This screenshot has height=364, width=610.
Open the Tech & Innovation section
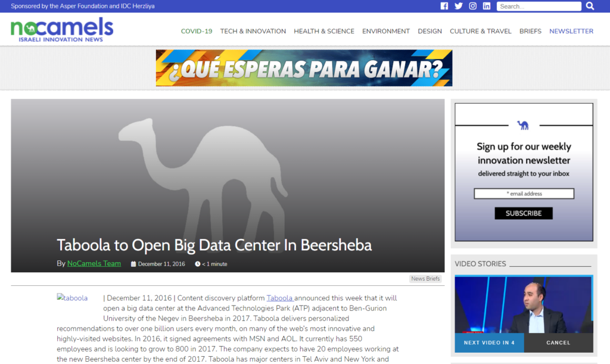pyautogui.click(x=253, y=31)
